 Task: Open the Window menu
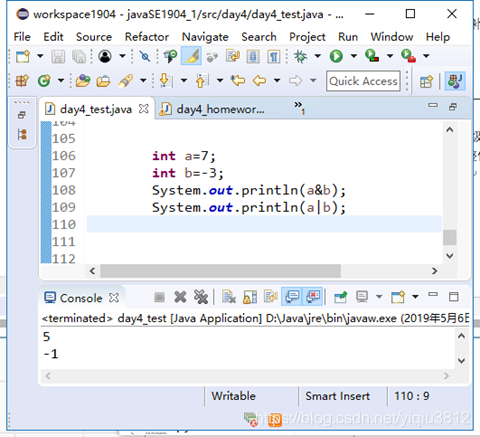(392, 37)
